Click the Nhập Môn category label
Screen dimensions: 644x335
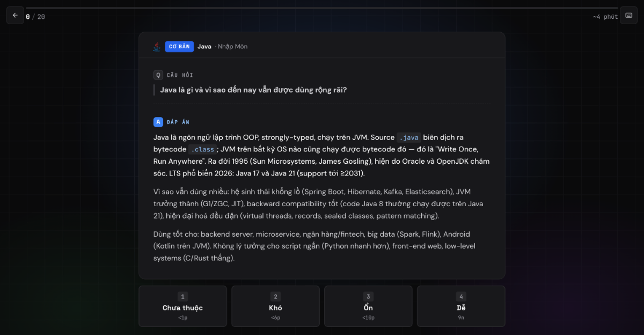(232, 47)
